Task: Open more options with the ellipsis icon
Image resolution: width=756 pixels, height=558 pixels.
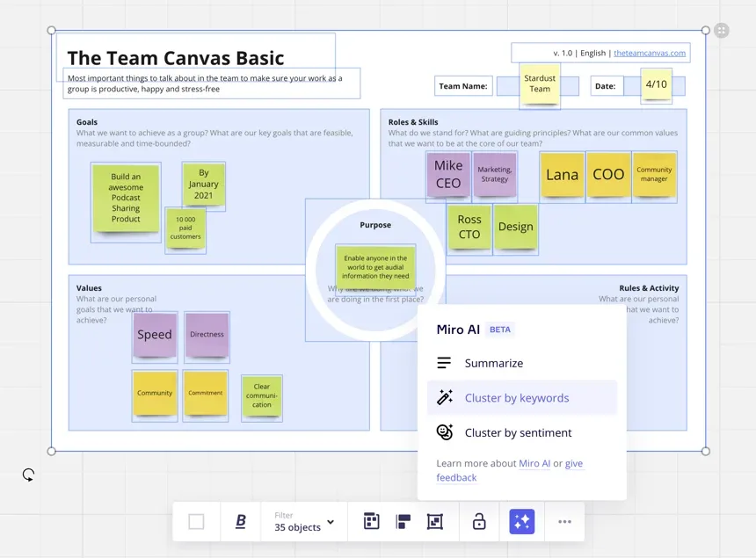Action: pos(564,521)
